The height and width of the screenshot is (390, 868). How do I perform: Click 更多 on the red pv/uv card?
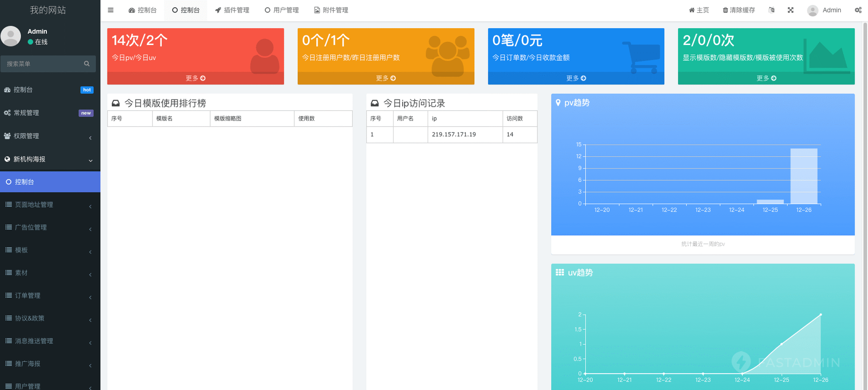coord(195,78)
